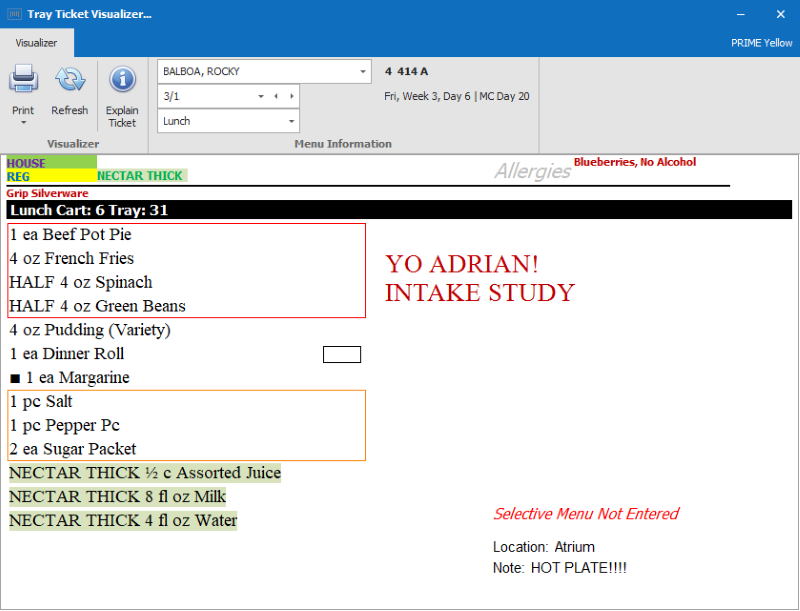Screen dimensions: 800x611
Task: Click the PRIME Yellow theme label
Action: [762, 43]
